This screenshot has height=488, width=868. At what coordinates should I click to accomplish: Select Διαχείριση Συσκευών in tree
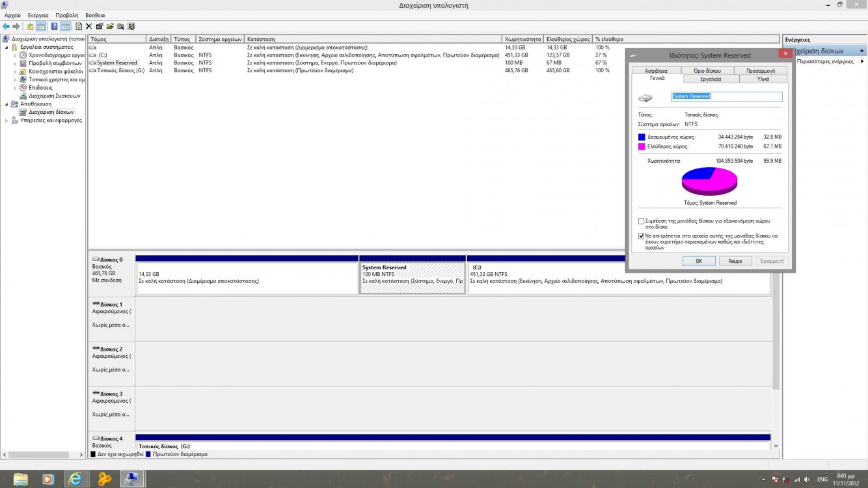[x=54, y=96]
